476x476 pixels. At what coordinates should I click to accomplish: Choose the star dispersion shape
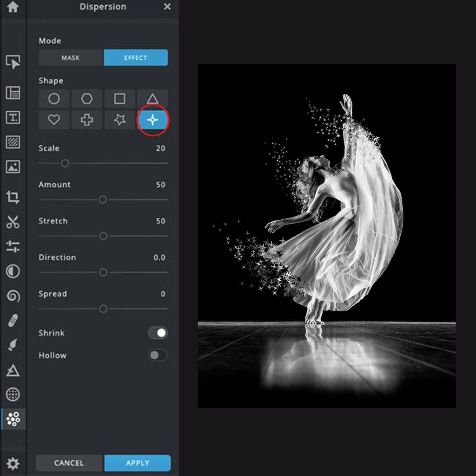coord(120,119)
